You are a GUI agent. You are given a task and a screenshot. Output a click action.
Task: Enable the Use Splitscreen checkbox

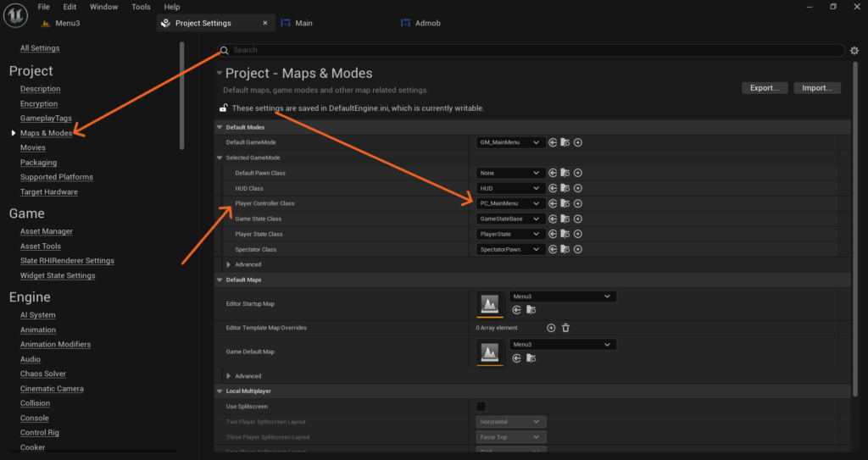(x=481, y=407)
